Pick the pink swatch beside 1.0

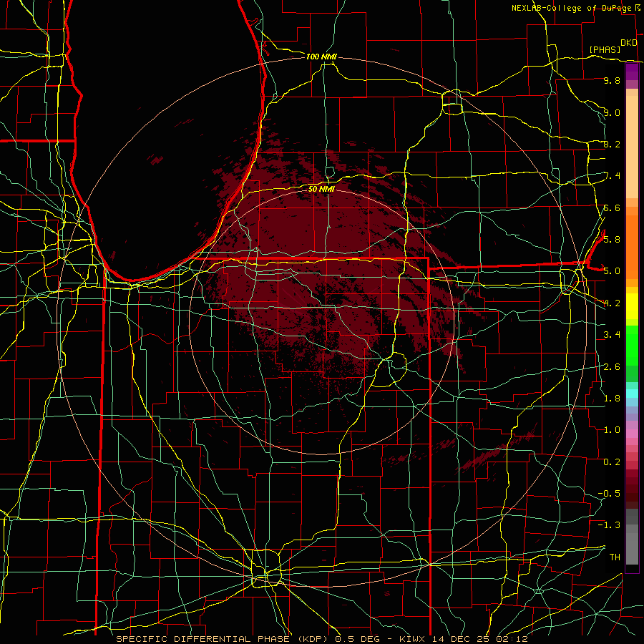click(x=632, y=434)
